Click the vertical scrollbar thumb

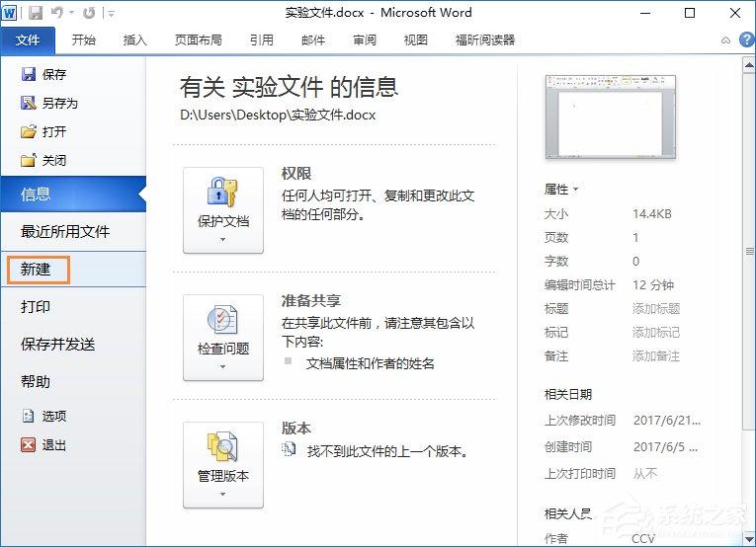coord(749,252)
